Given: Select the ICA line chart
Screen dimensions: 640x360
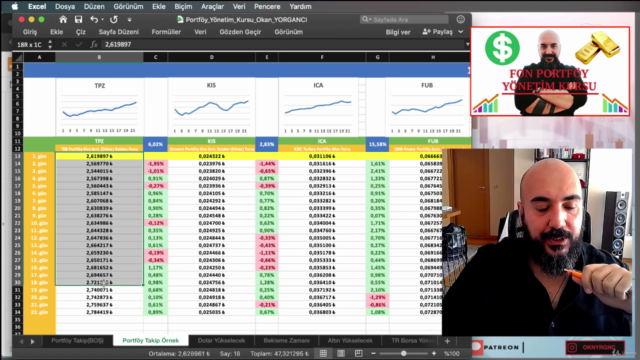Looking at the screenshot, I should (x=318, y=108).
